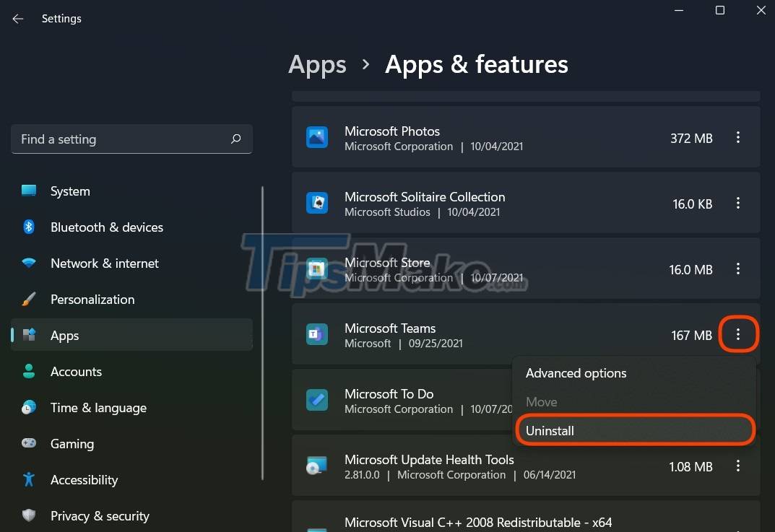Select the Microsoft Store app icon
Image resolution: width=775 pixels, height=532 pixels.
tap(318, 269)
